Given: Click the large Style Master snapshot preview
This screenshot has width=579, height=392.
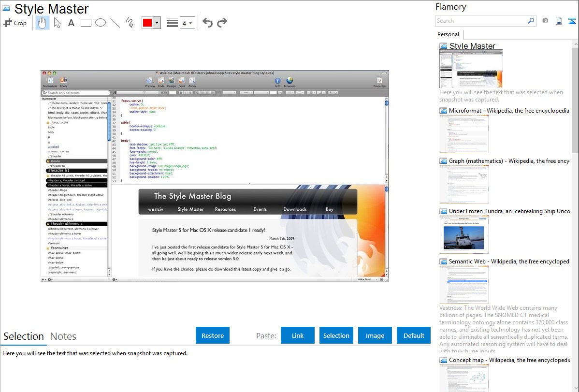Looking at the screenshot, I should [x=215, y=176].
